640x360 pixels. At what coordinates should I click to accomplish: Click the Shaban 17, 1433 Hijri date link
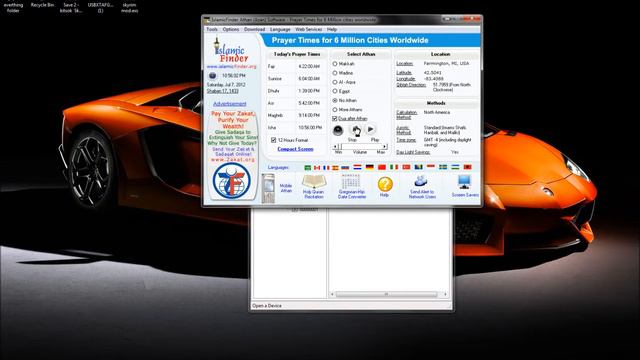(x=223, y=91)
